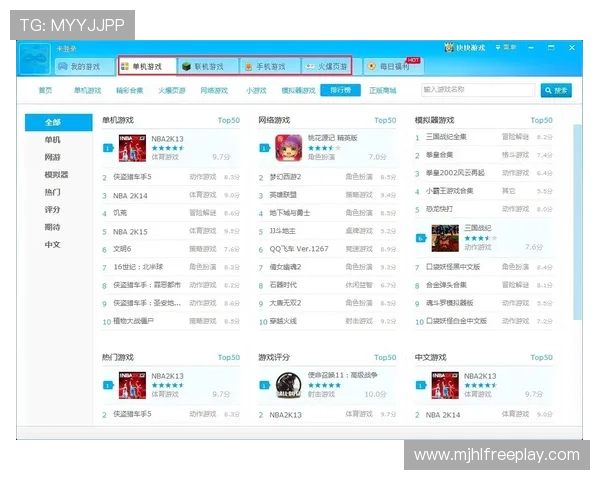Open 小霸王游戏合集 row
600x480 pixels.
484,191
